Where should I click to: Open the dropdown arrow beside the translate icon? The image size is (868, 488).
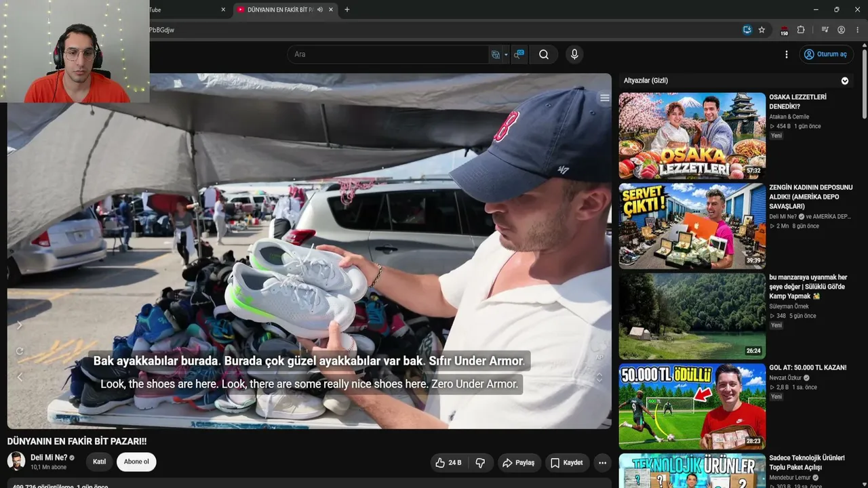[x=506, y=55]
